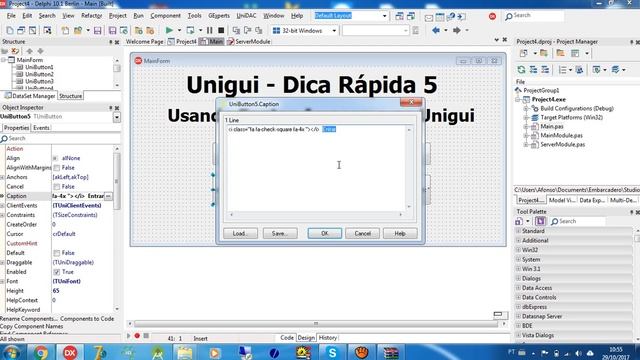Click the red record macro button
640x360 pixels.
click(x=137, y=336)
